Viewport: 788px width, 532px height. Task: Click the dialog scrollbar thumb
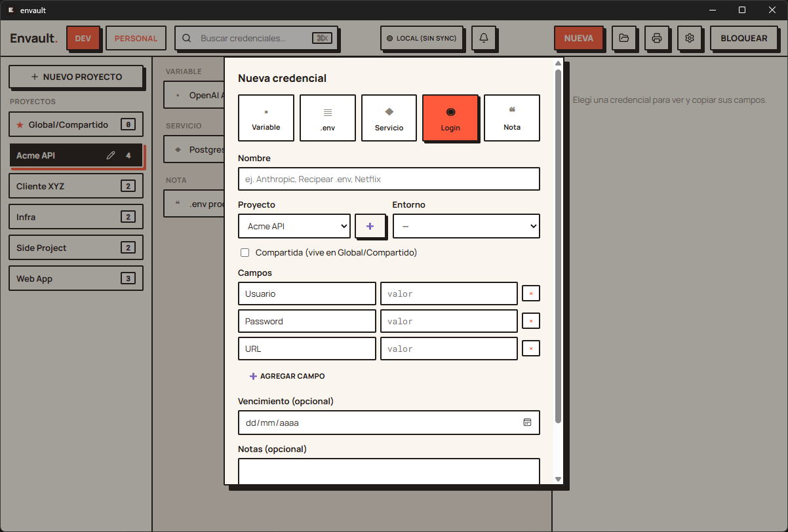coord(558,246)
